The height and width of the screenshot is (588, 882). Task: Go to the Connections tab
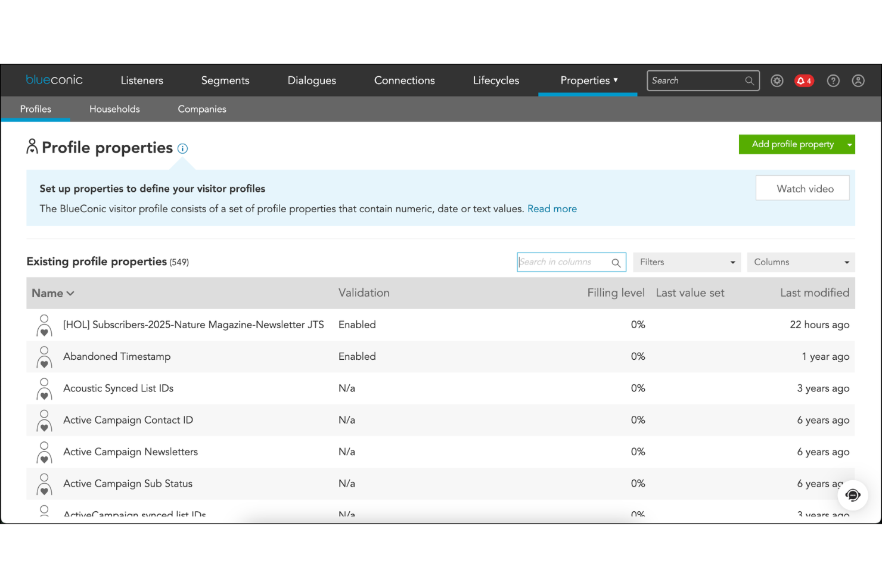pos(405,80)
